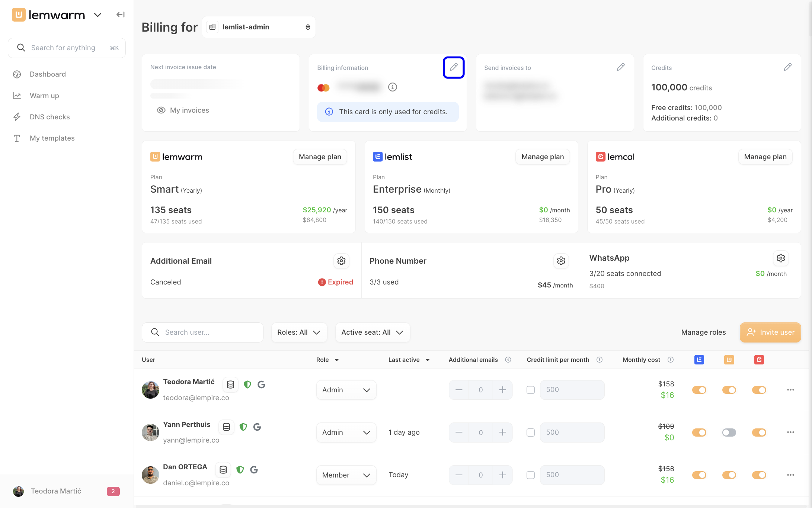The height and width of the screenshot is (508, 812).
Task: Collapse sidebar with the arrow icon
Action: pyautogui.click(x=120, y=15)
